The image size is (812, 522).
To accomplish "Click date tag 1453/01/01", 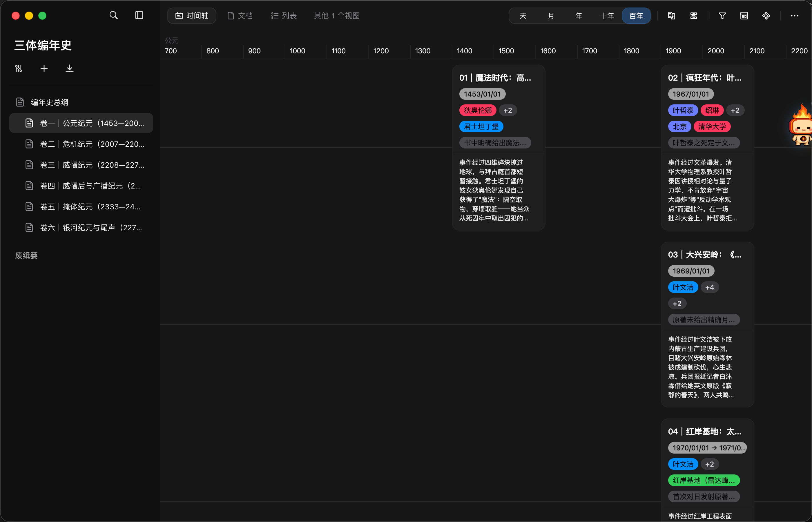I will [x=482, y=94].
